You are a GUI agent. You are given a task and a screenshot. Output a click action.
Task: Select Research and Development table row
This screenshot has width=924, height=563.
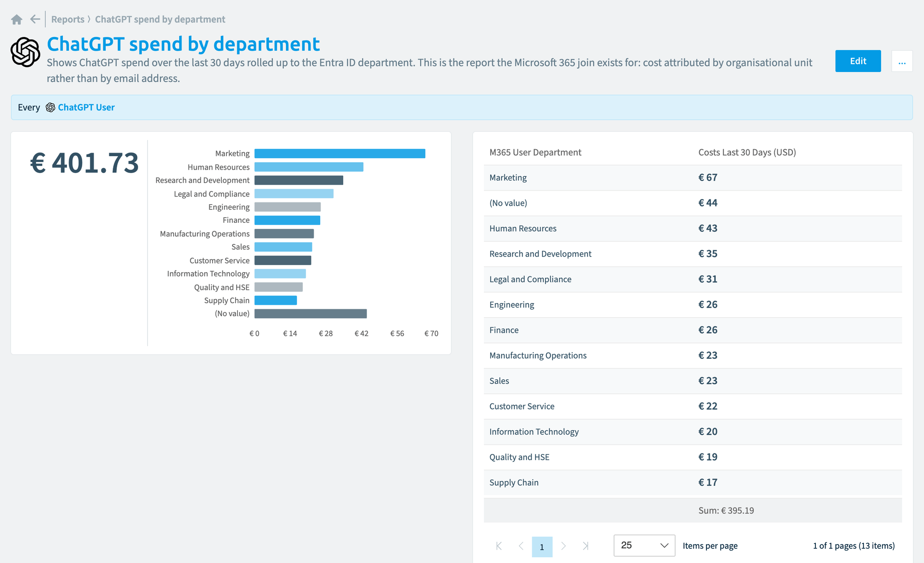coord(693,254)
